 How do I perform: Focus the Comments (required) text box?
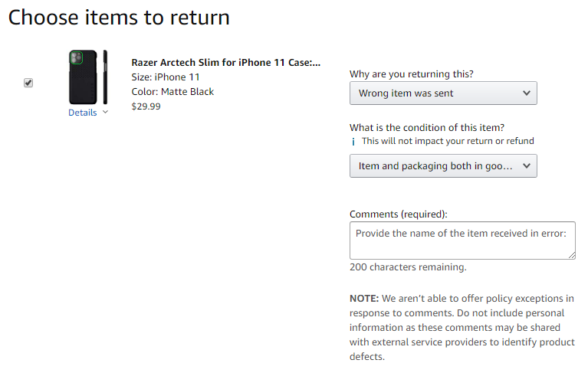(462, 240)
